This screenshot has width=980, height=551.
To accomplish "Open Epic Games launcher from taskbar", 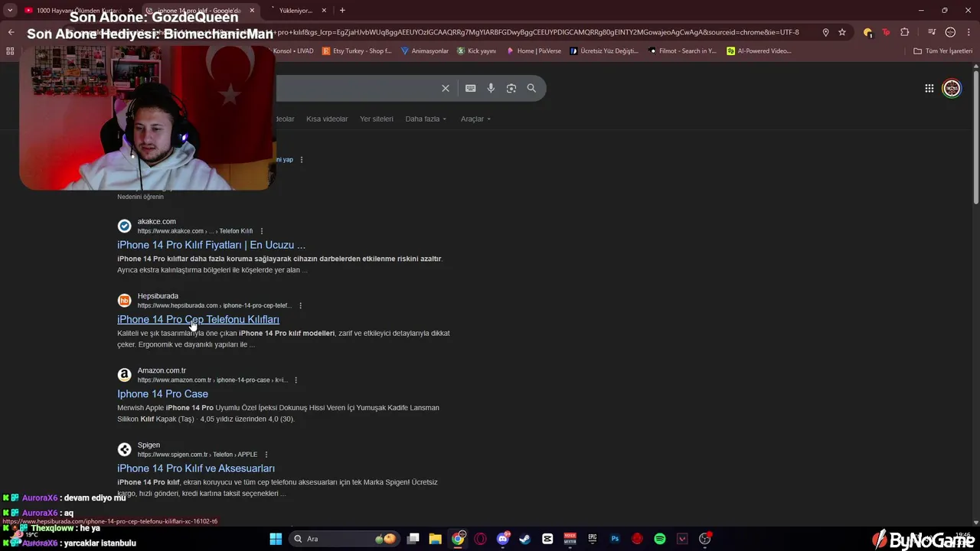I will click(593, 539).
